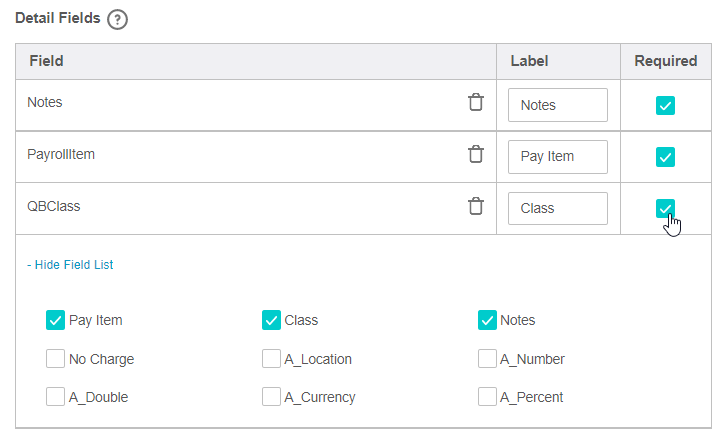
Task: Toggle Required checkbox for QBClass
Action: pyautogui.click(x=665, y=209)
